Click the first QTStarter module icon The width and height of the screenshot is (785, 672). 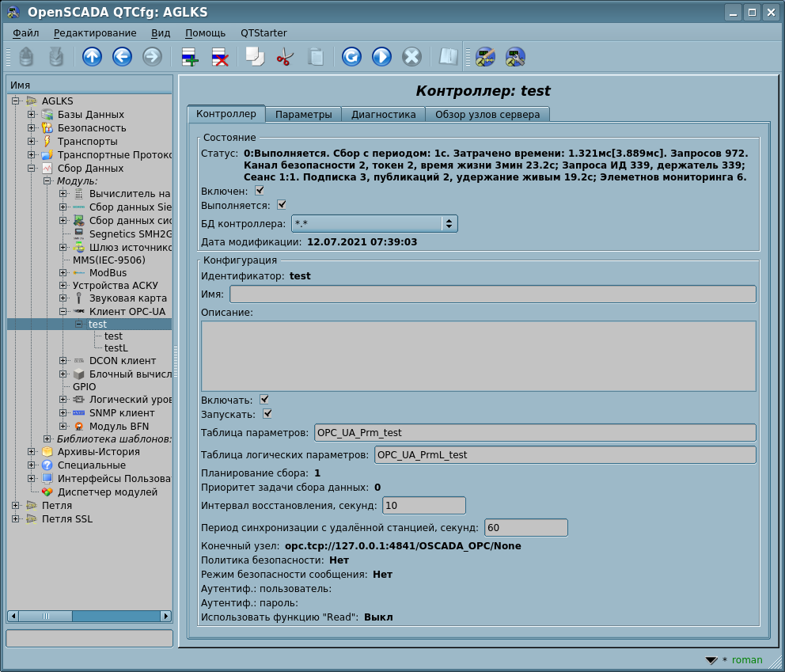[485, 56]
